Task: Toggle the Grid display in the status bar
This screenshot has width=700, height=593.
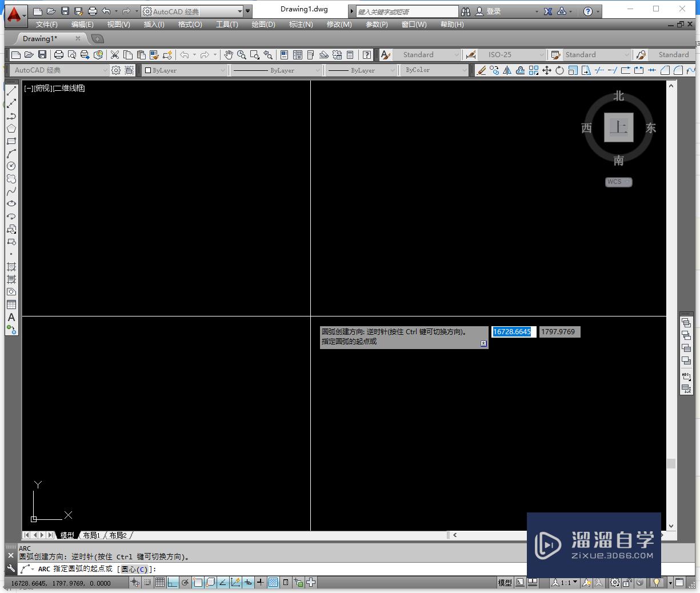Action: [160, 583]
